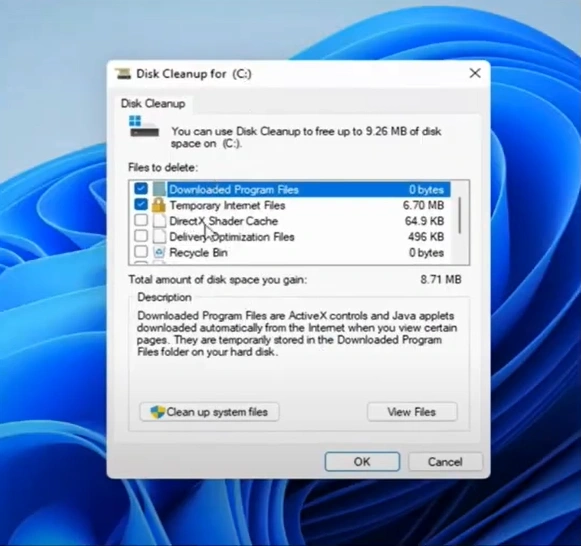Image resolution: width=581 pixels, height=546 pixels.
Task: Open View Files button
Action: (412, 412)
